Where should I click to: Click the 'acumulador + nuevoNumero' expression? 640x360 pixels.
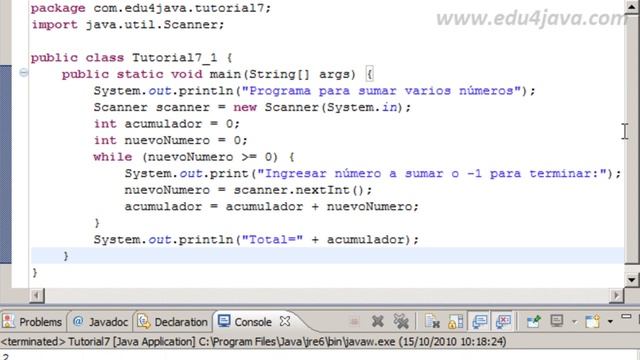pos(319,207)
